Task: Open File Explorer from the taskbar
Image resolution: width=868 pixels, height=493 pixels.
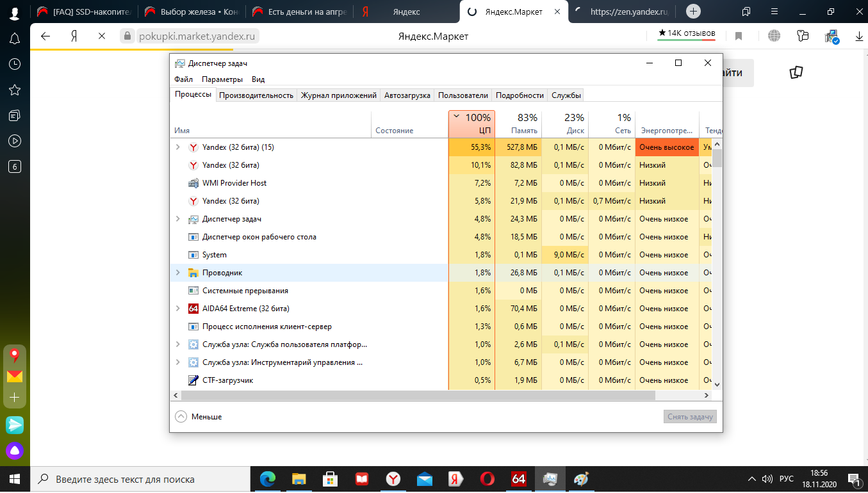Action: click(x=299, y=479)
